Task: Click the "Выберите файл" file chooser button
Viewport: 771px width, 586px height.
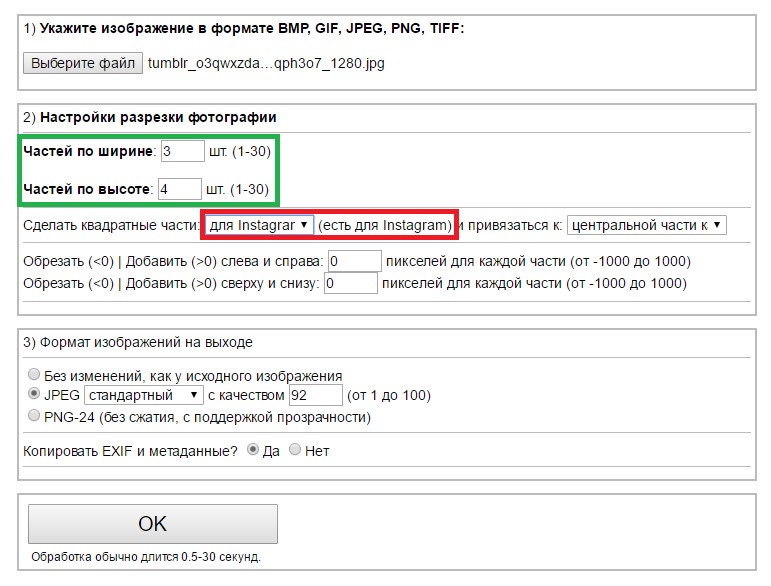Action: point(82,64)
